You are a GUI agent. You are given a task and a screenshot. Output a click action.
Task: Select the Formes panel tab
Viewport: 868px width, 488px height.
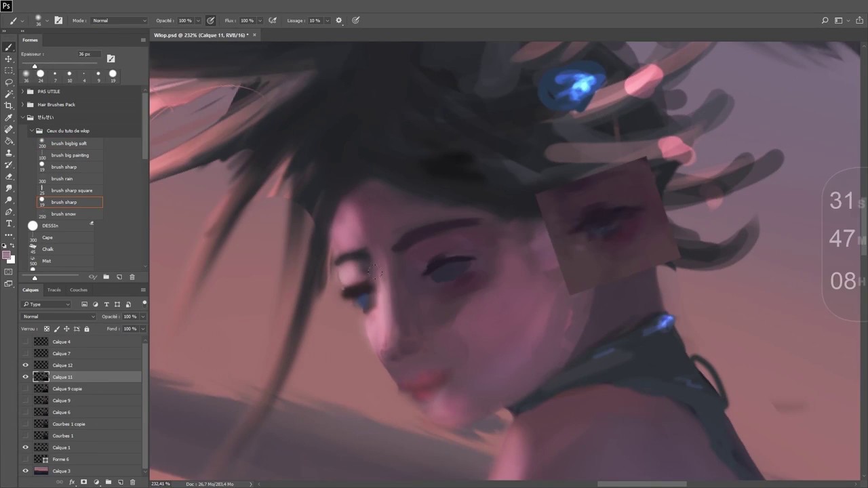[30, 40]
